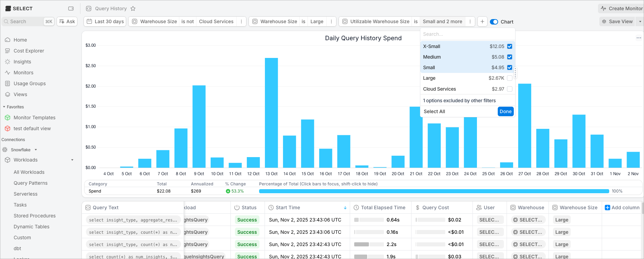Check the Large warehouse size checkbox
This screenshot has width=644, height=259.
click(x=509, y=78)
